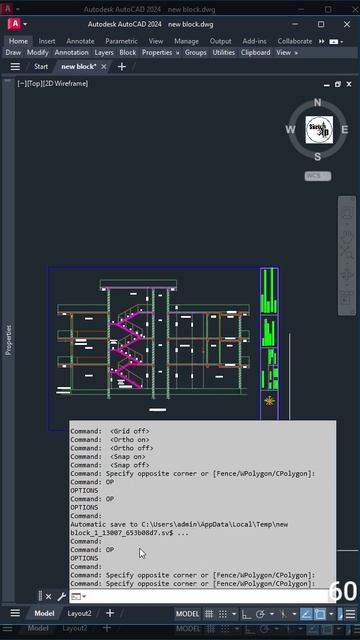Switch to the Start file tab
The image size is (360, 640).
[x=41, y=67]
